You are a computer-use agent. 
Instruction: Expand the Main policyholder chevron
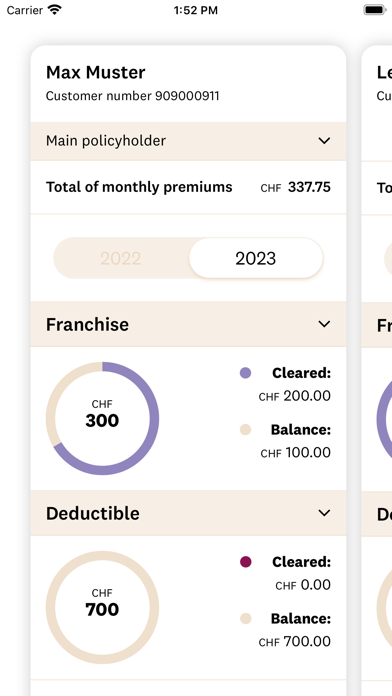coord(325,141)
